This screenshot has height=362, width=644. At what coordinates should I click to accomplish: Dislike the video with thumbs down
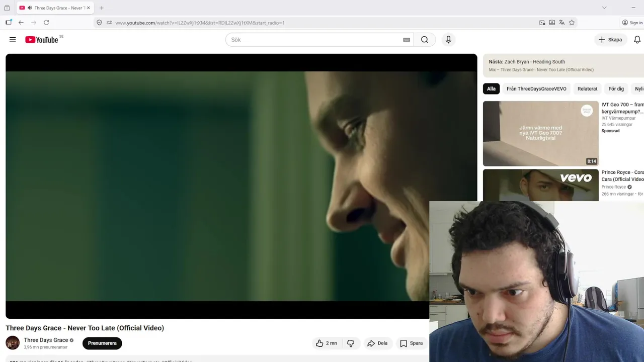point(351,343)
